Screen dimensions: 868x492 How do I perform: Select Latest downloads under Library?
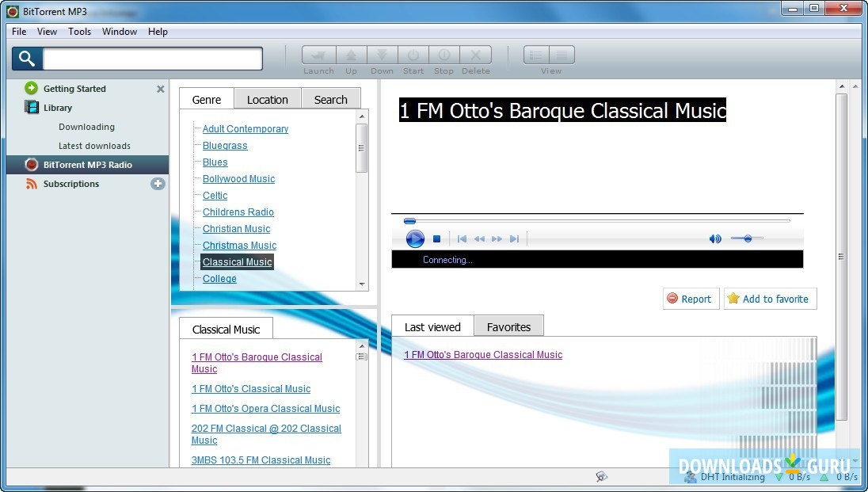pyautogui.click(x=95, y=146)
